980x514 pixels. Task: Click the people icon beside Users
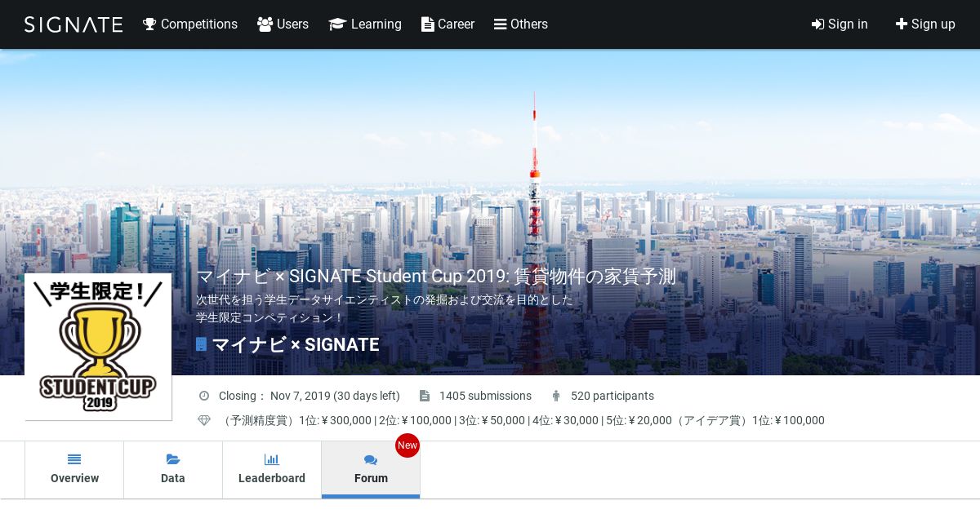tap(265, 24)
